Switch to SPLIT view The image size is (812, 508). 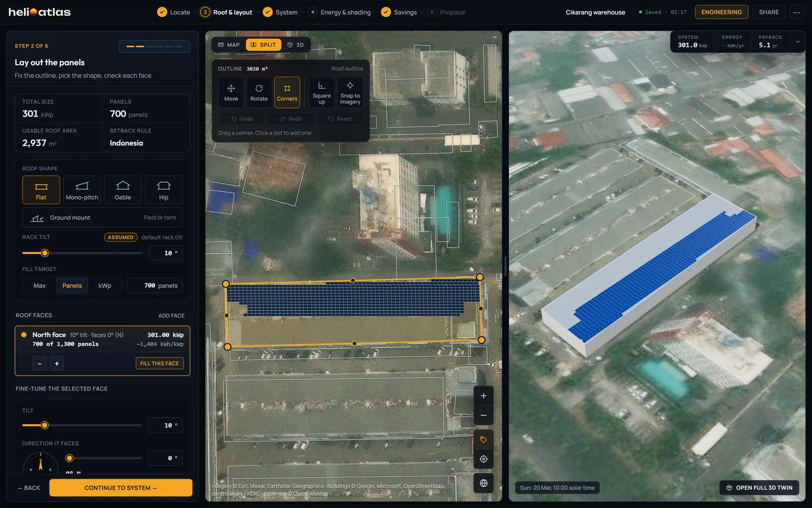[x=263, y=45]
